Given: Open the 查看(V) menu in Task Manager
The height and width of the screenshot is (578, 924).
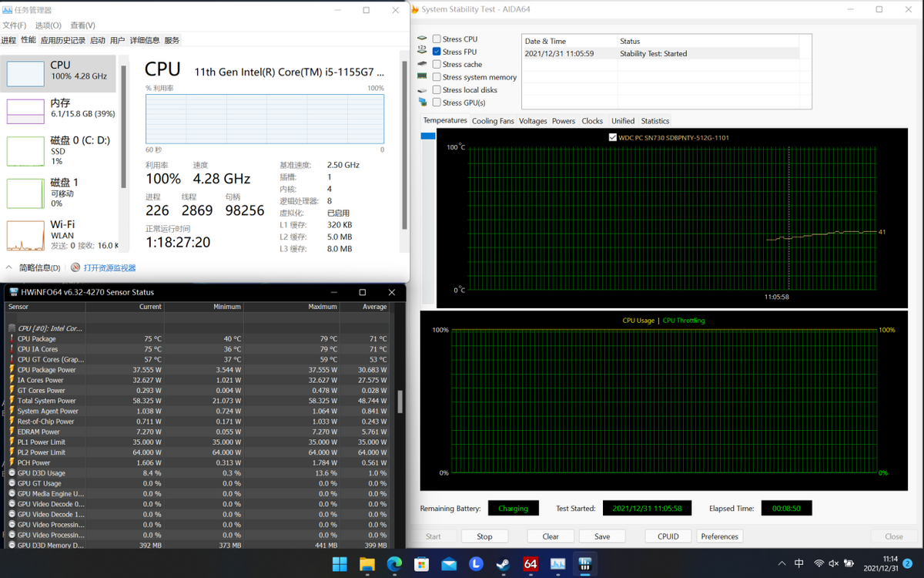Looking at the screenshot, I should click(82, 25).
